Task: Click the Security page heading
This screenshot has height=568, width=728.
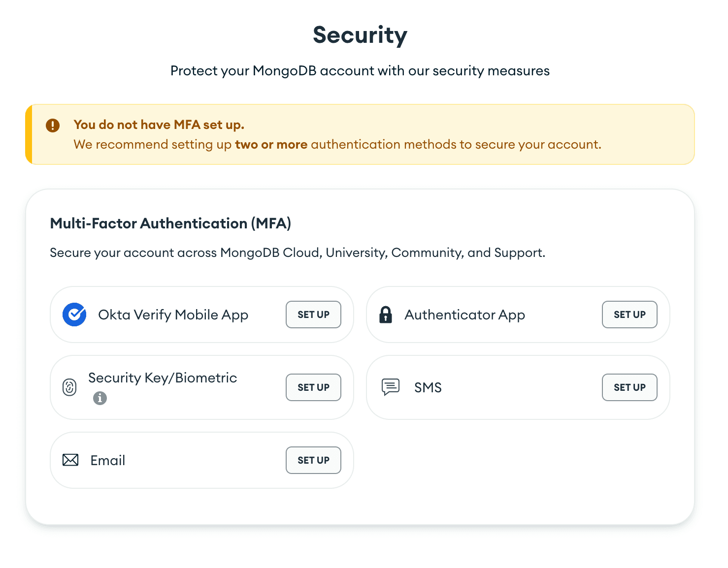Action: (360, 35)
